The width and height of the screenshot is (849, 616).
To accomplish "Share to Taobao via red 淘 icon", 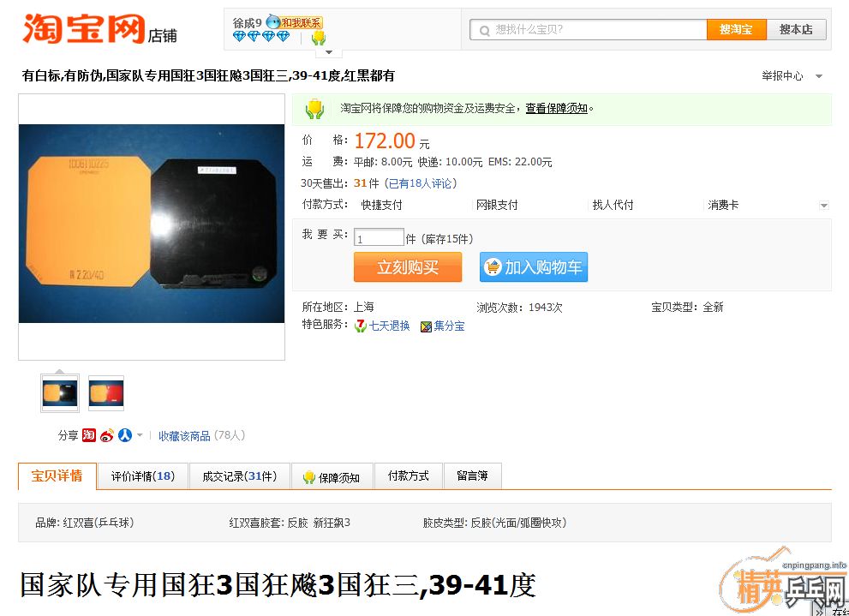I will point(89,435).
